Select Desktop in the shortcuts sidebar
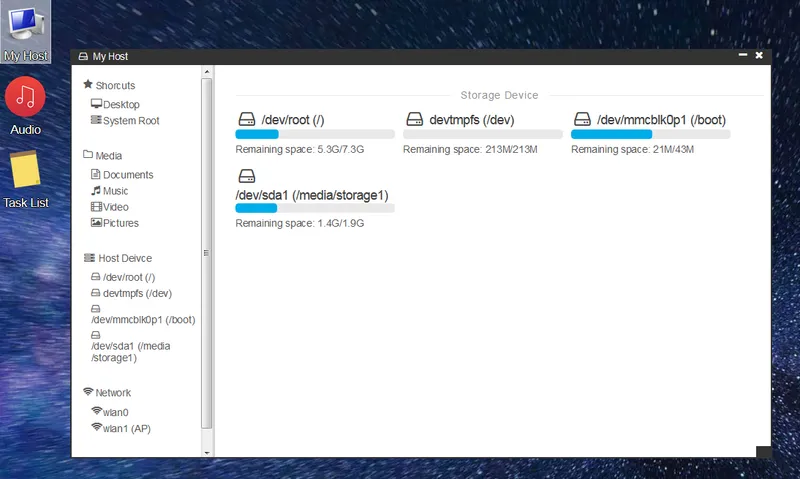Screen dimensions: 800x479 coord(120,104)
